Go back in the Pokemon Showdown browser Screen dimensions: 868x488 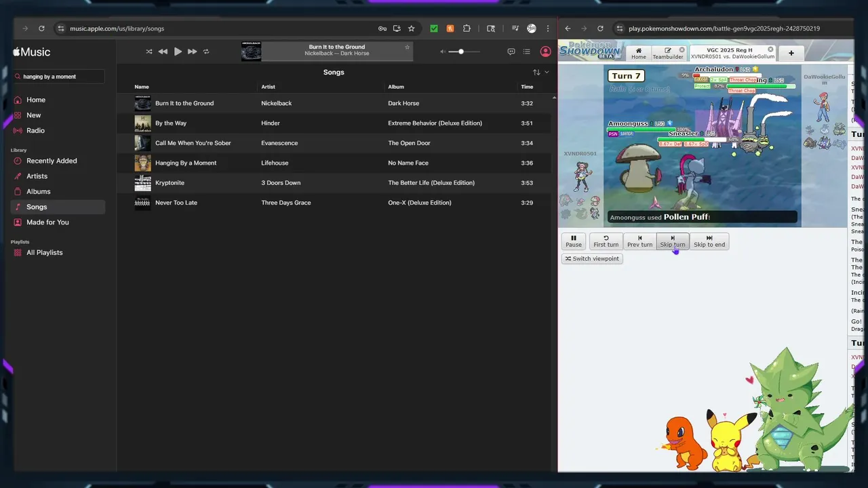click(x=568, y=28)
